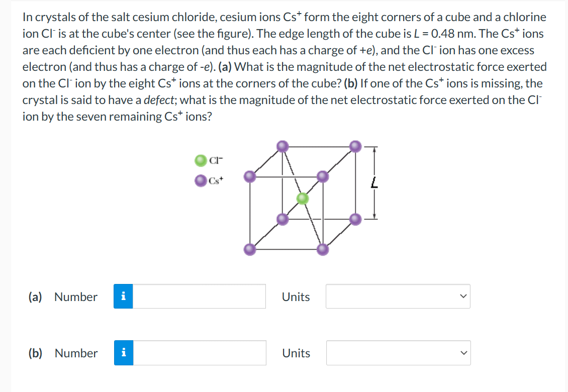This screenshot has width=568, height=392.
Task: Click the green chlorine ion at the cube's center
Action: (302, 198)
